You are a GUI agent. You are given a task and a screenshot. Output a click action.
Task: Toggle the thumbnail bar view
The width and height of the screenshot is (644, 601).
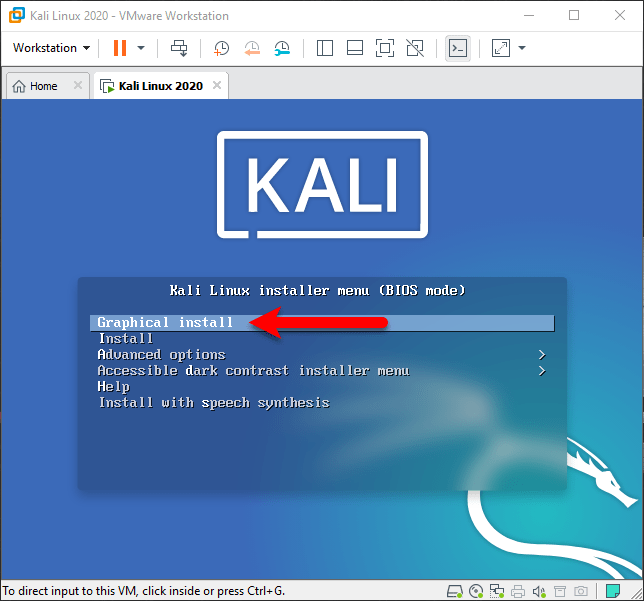pos(354,48)
